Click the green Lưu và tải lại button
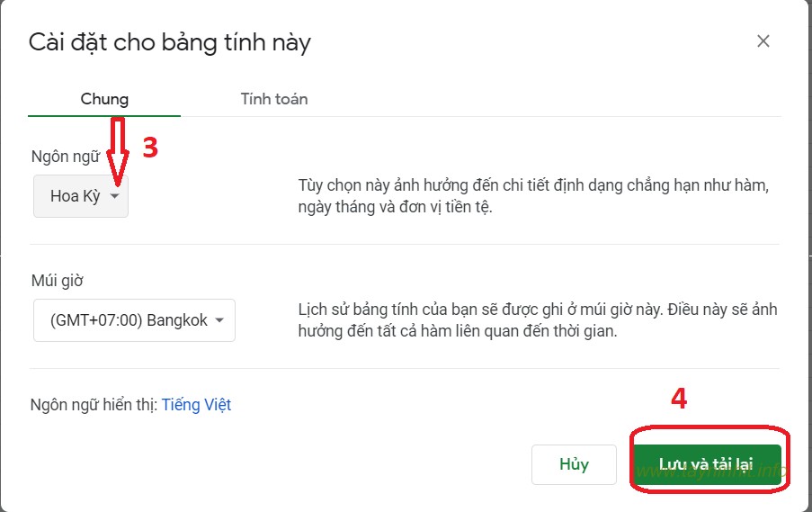 tap(706, 464)
